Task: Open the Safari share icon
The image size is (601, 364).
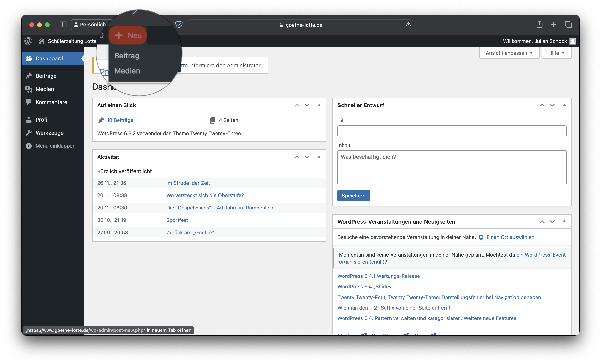Action: pos(539,25)
